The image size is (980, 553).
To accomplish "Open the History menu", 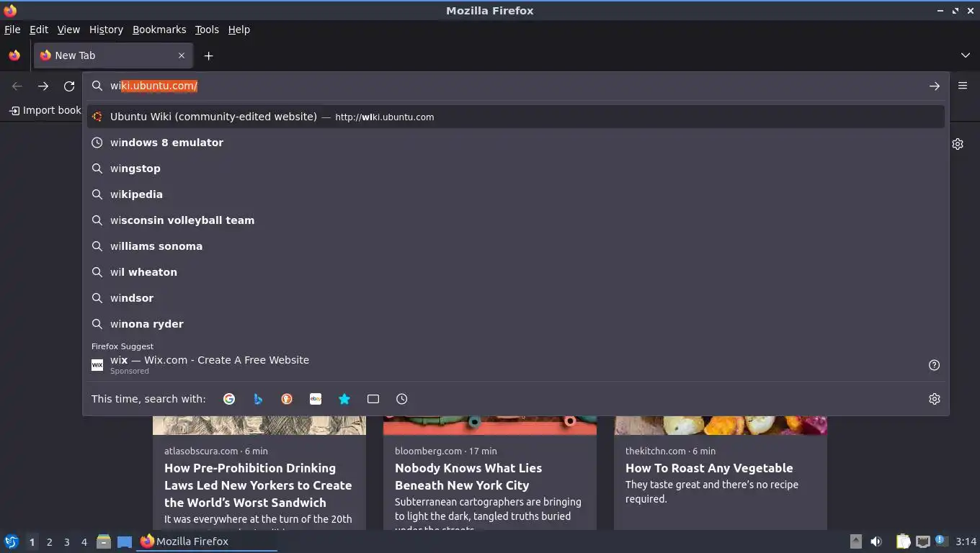I will coord(106,30).
